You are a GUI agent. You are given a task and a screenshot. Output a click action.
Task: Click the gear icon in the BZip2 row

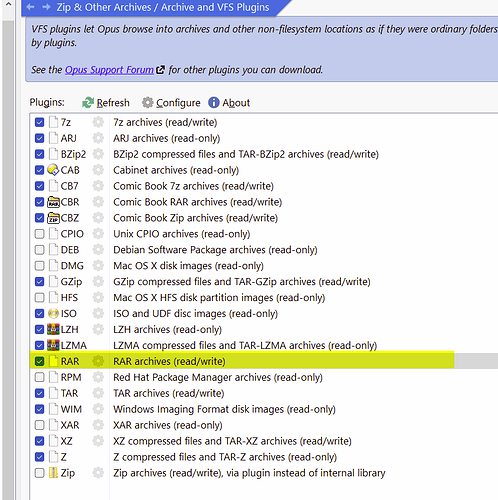tap(98, 154)
